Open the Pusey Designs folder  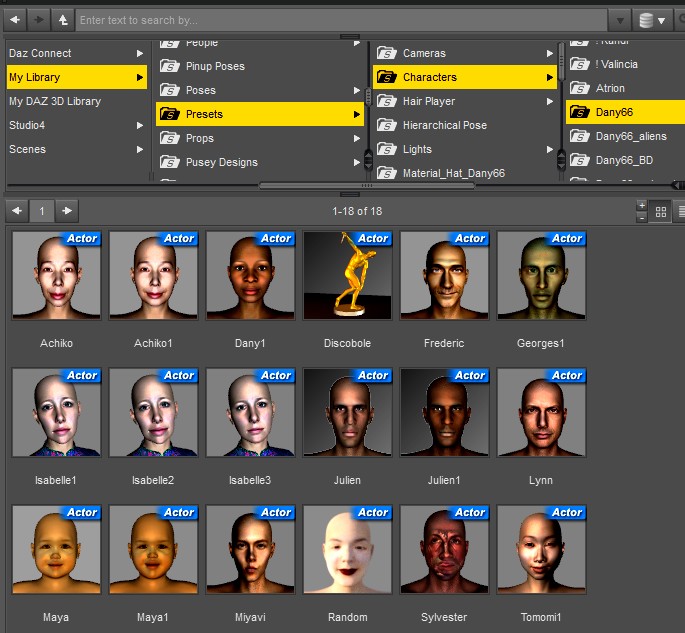(x=259, y=163)
